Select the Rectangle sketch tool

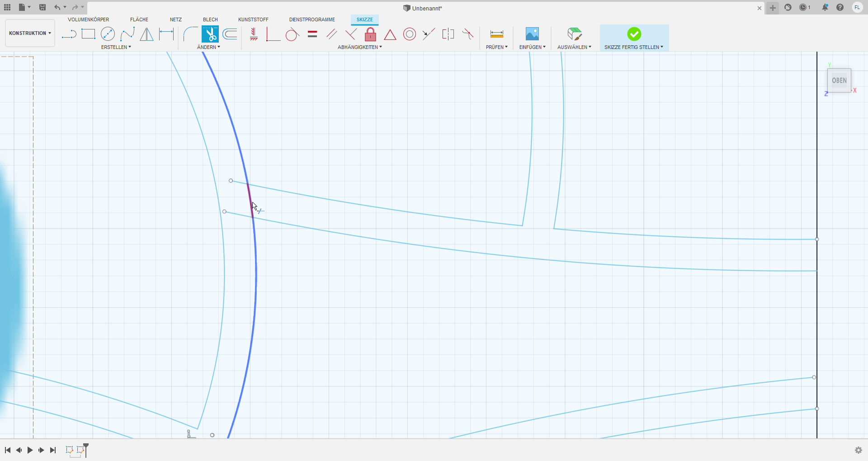coord(88,34)
